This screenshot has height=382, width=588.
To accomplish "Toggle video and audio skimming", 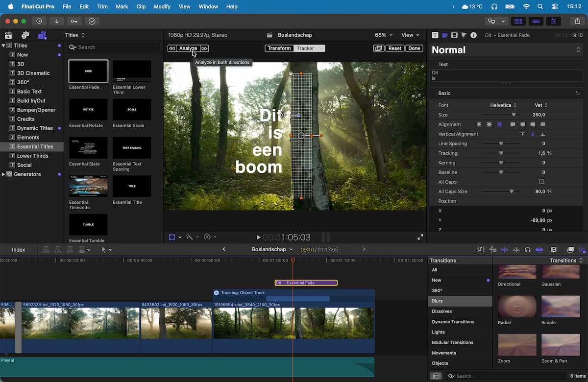I will pos(504,250).
